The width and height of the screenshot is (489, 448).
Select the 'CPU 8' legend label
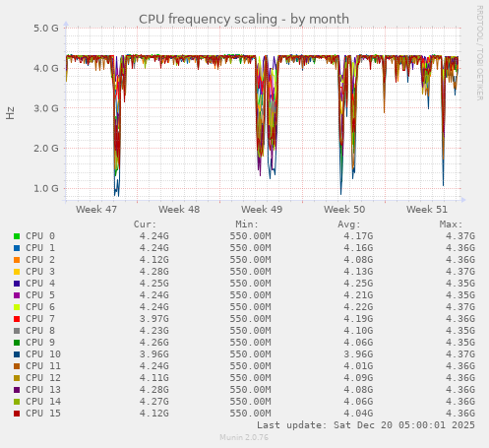(x=40, y=331)
